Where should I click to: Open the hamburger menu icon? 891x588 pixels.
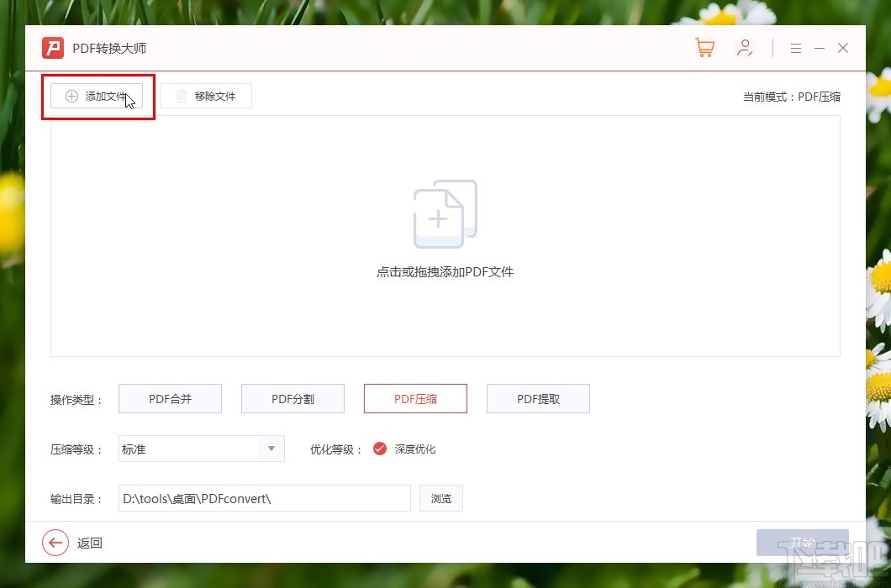(795, 48)
